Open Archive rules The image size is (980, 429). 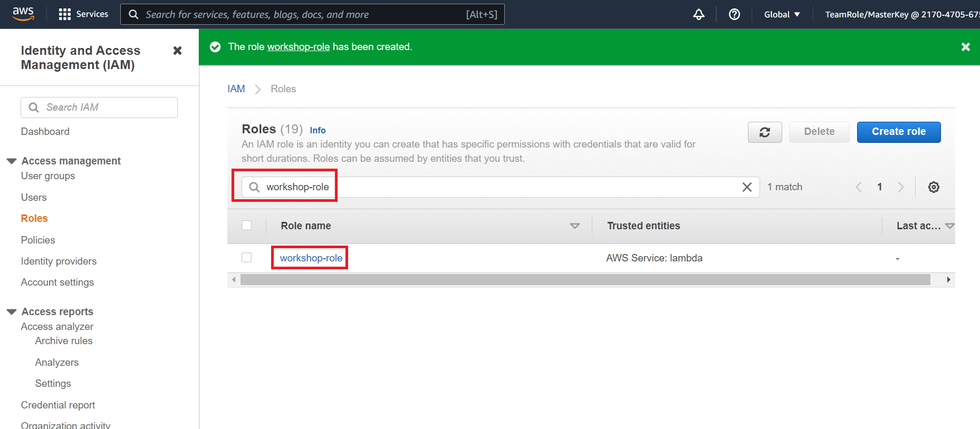64,341
